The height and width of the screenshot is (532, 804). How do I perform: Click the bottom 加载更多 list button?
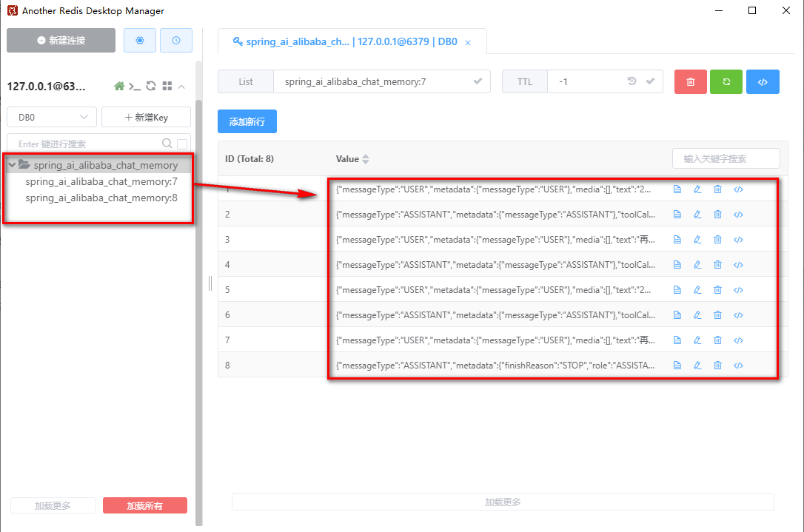tap(503, 502)
